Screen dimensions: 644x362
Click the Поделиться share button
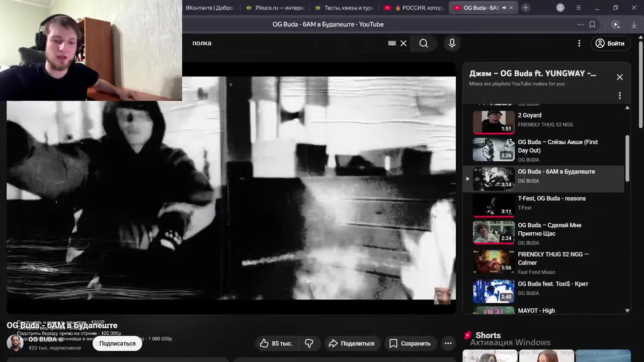click(351, 343)
